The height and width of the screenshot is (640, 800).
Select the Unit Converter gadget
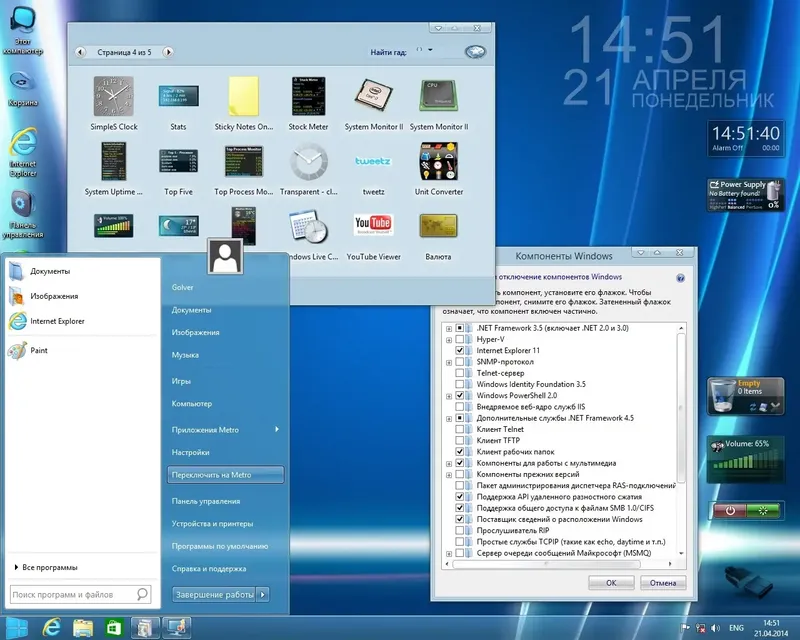438,163
